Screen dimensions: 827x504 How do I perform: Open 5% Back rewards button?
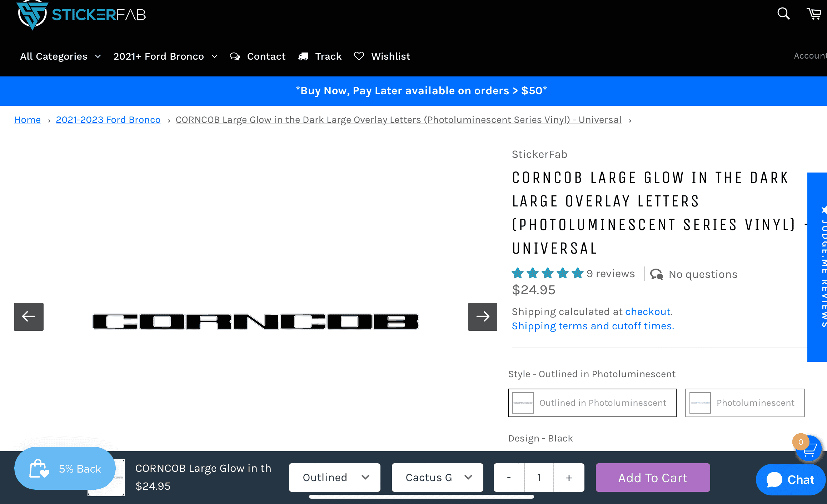pos(65,468)
